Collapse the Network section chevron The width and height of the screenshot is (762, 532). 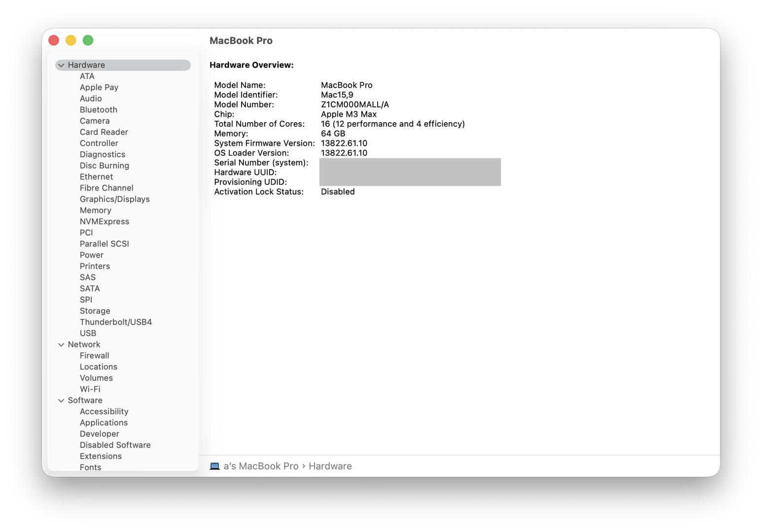61,345
